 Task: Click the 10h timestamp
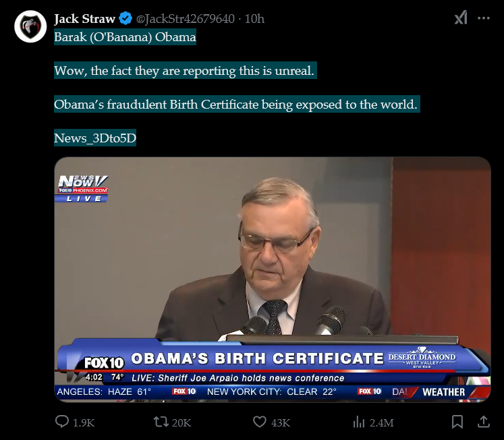(254, 18)
